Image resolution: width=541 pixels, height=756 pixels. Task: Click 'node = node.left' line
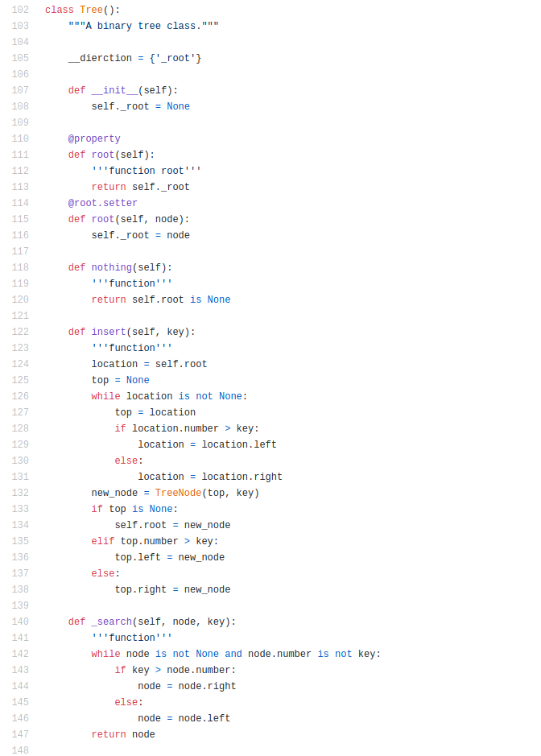184,718
